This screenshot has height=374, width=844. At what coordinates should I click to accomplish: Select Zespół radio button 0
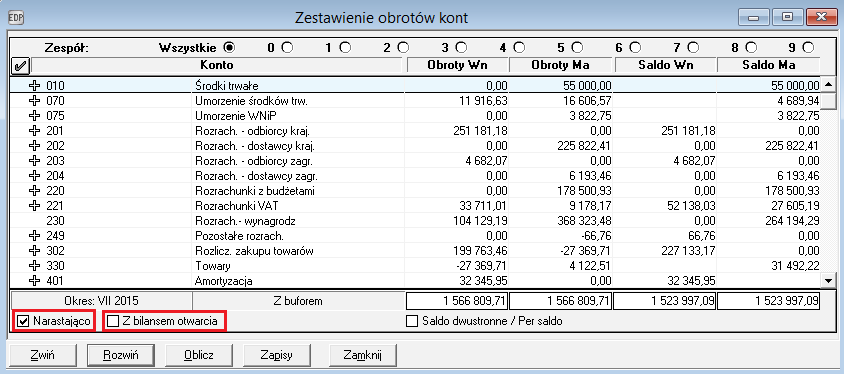tap(287, 48)
